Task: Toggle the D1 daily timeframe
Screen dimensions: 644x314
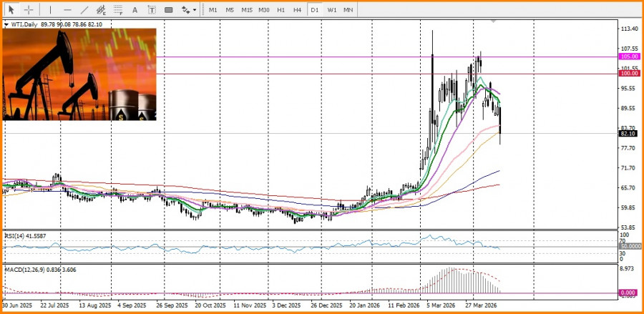Action: [x=314, y=10]
